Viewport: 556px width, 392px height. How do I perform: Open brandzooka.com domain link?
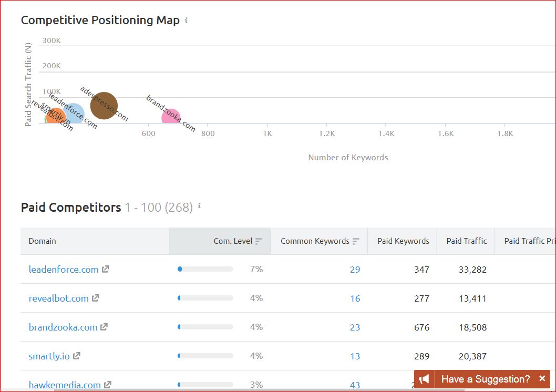pos(63,327)
